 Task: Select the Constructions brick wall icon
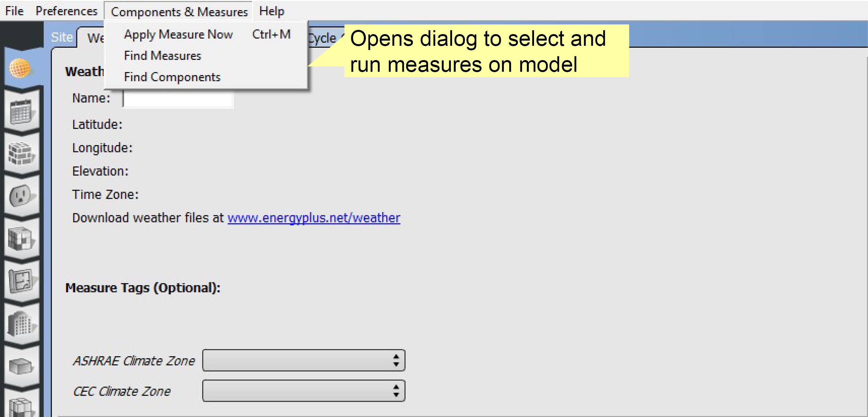coord(21,154)
